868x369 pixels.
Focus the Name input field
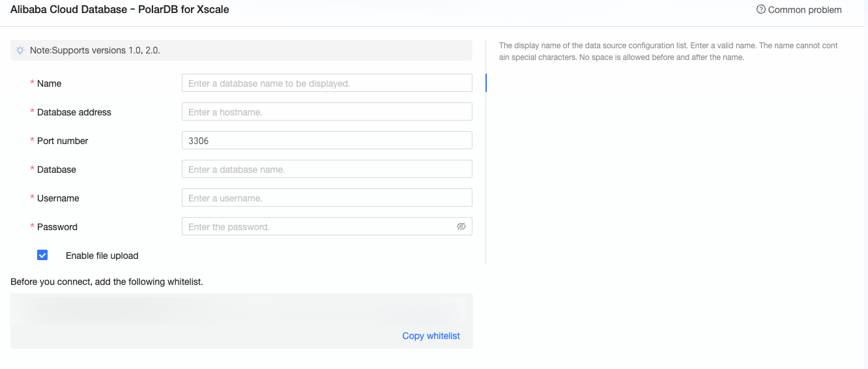pyautogui.click(x=327, y=83)
